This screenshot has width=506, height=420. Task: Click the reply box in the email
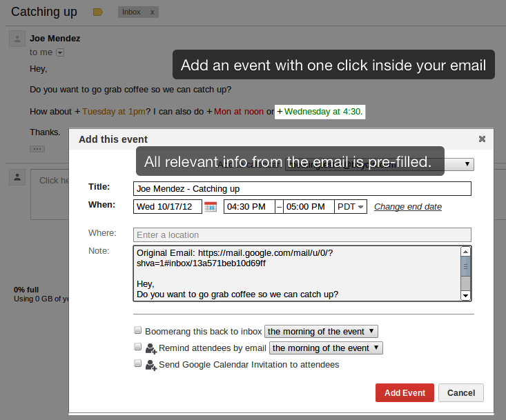(x=50, y=194)
